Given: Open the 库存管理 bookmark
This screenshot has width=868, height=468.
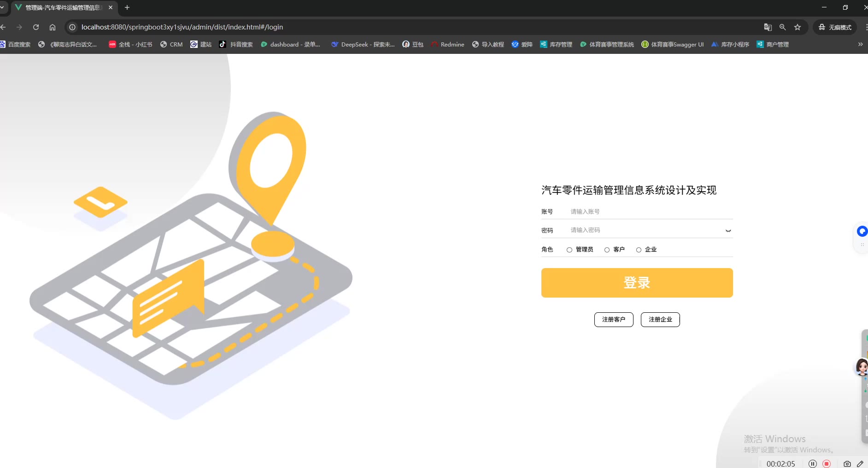Looking at the screenshot, I should [x=556, y=44].
